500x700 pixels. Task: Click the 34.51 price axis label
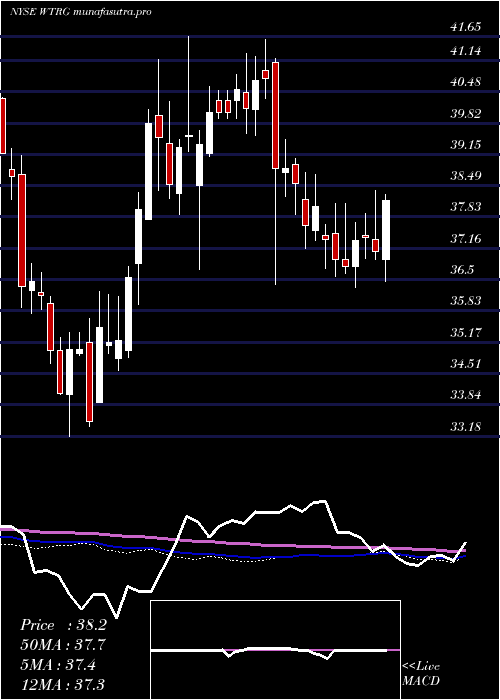[x=466, y=364]
